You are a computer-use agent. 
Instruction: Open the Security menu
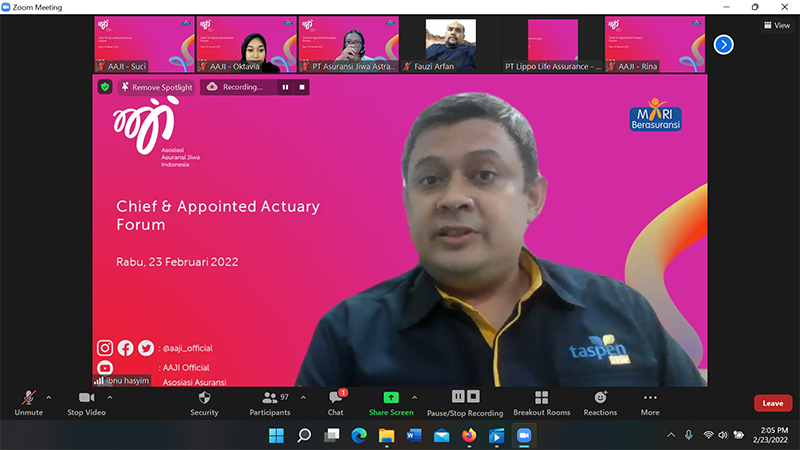point(204,403)
